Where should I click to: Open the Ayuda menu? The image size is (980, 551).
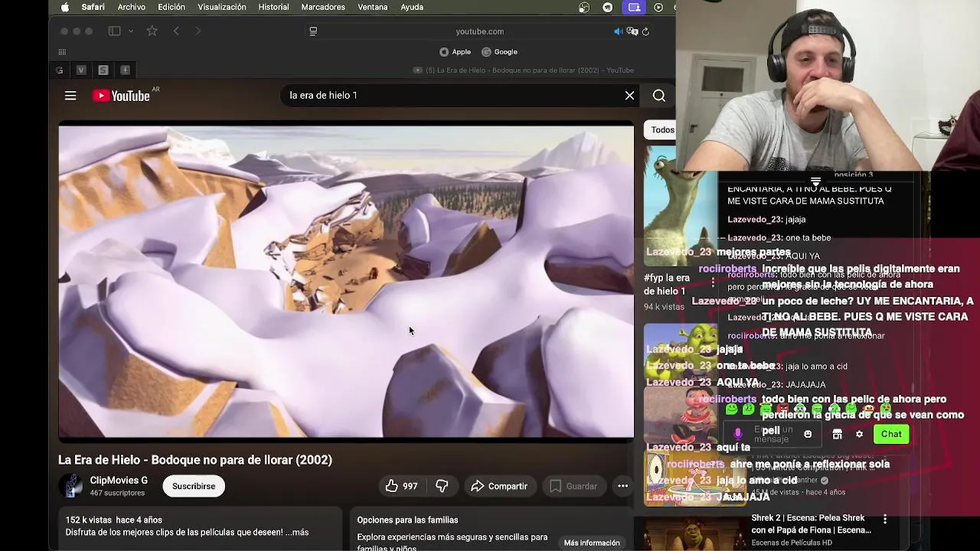tap(412, 7)
